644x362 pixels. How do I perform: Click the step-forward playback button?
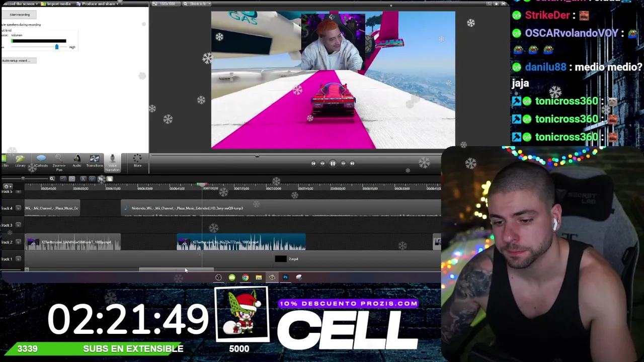pos(343,163)
